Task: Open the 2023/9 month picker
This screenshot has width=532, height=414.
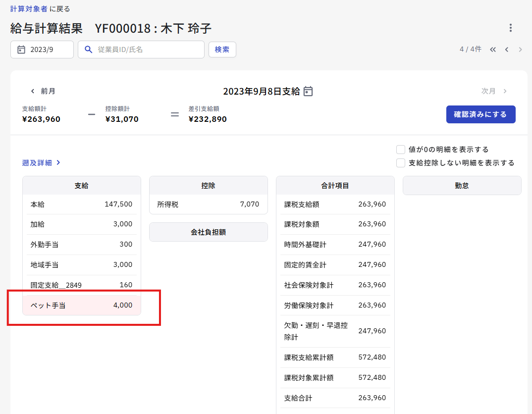Action: coord(42,50)
